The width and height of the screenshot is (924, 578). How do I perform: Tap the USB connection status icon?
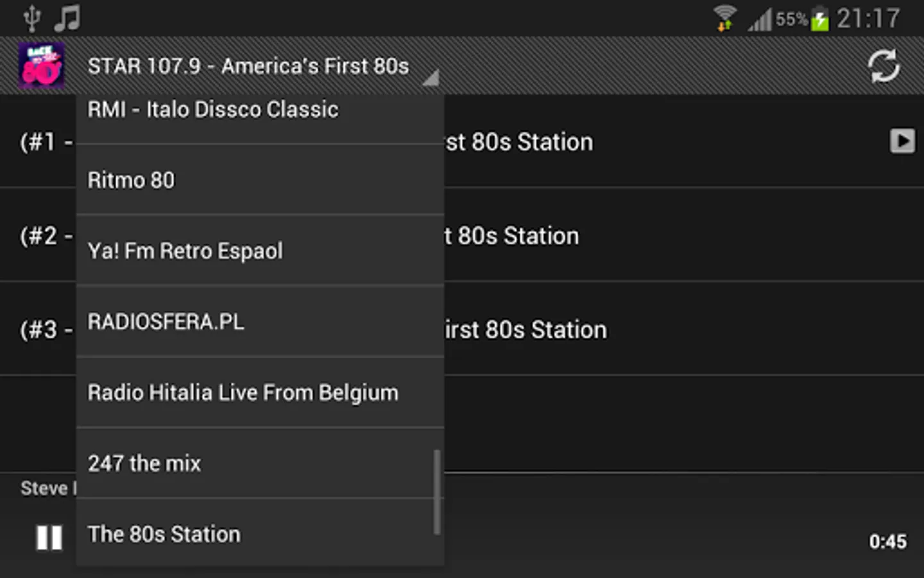tap(31, 18)
